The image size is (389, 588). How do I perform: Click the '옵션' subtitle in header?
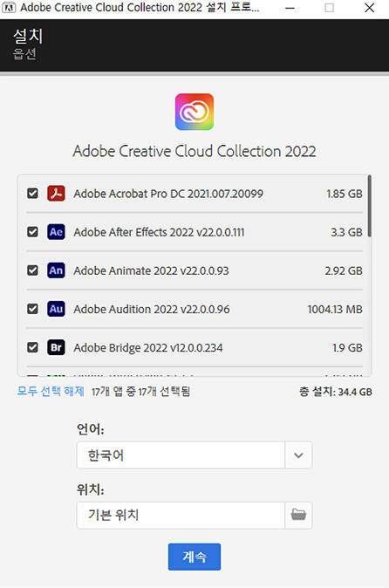click(24, 53)
